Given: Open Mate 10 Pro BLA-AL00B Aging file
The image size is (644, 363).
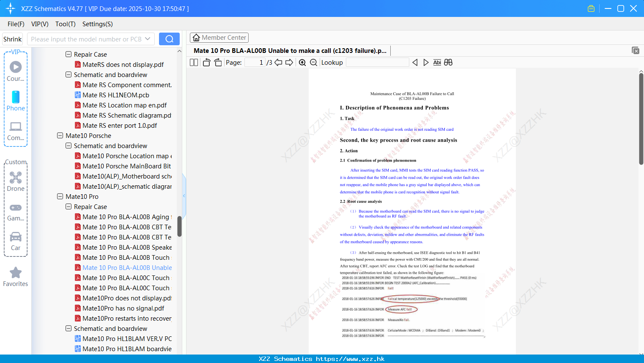Looking at the screenshot, I should 123,217.
